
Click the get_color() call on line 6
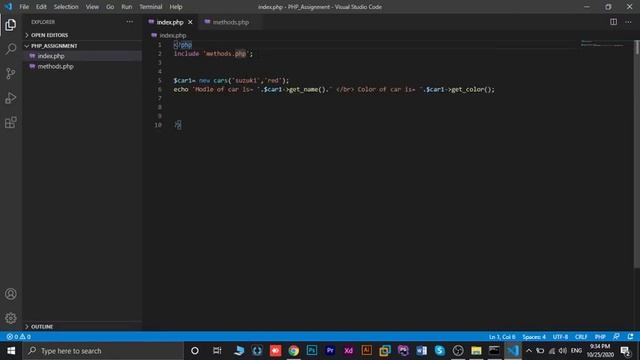tap(472, 89)
